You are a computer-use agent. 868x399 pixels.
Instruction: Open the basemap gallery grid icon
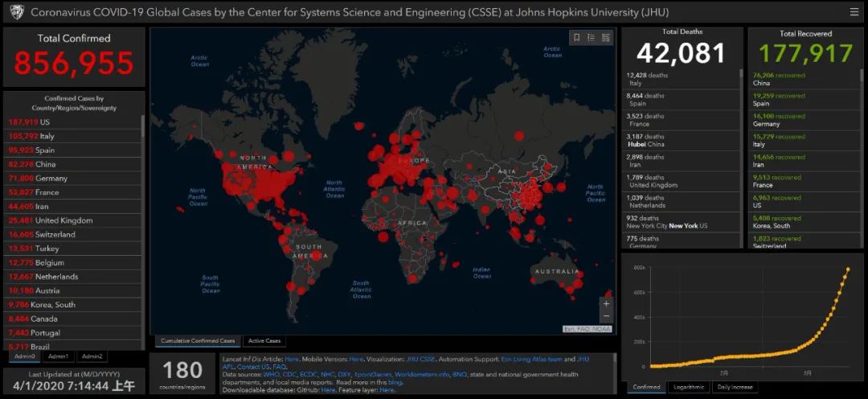click(x=606, y=38)
